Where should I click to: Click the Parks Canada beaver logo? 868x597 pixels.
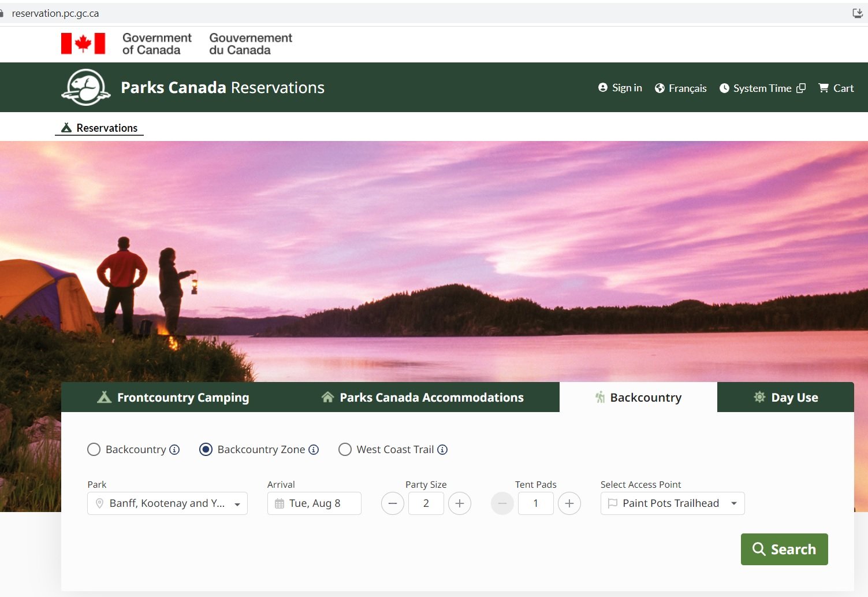(x=85, y=87)
